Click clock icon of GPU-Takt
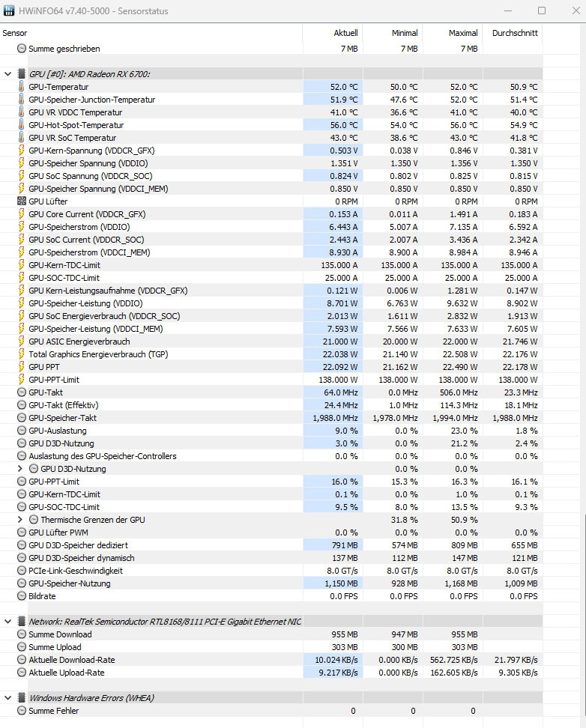The height and width of the screenshot is (728, 586). [x=22, y=392]
